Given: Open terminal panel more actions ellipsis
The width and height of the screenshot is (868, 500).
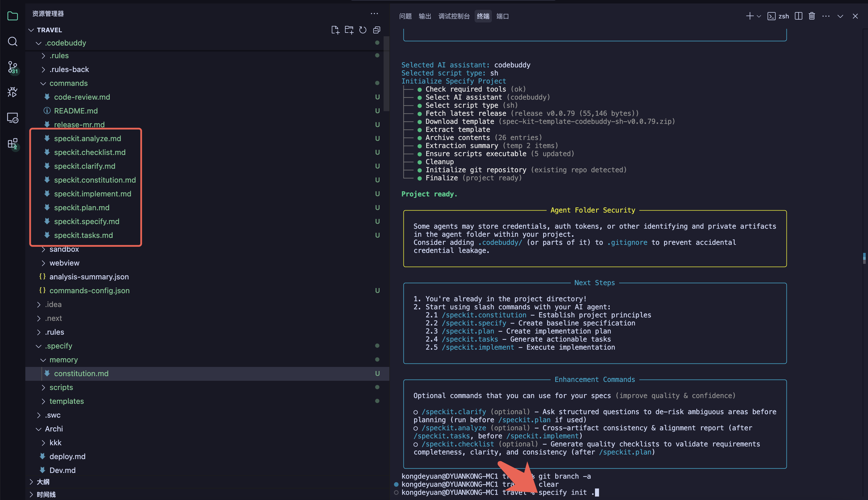Looking at the screenshot, I should [x=826, y=16].
